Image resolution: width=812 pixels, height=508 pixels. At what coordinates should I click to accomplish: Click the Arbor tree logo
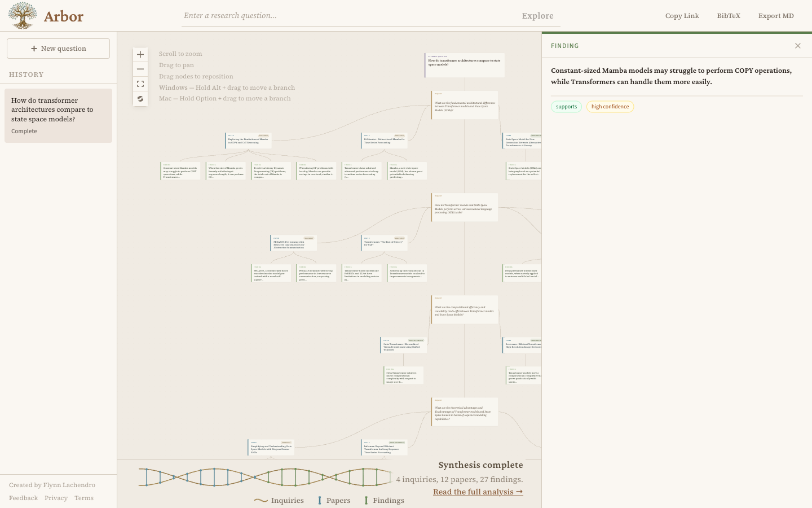[22, 15]
